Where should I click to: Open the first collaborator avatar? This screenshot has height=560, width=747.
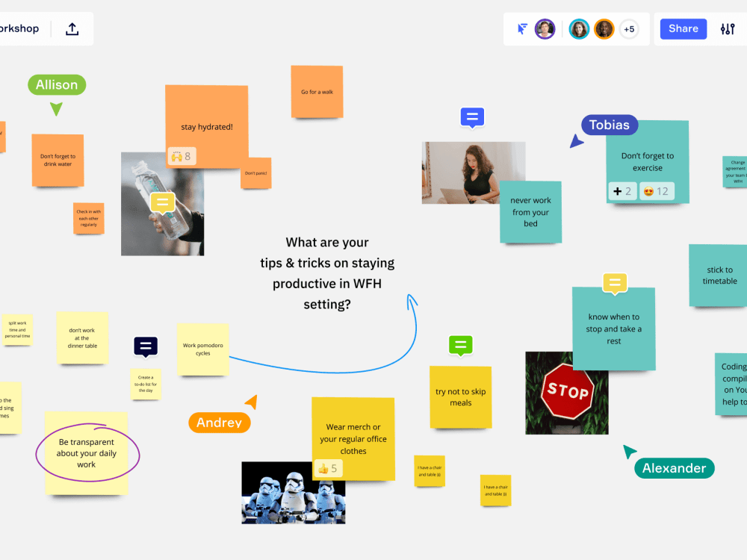(545, 29)
